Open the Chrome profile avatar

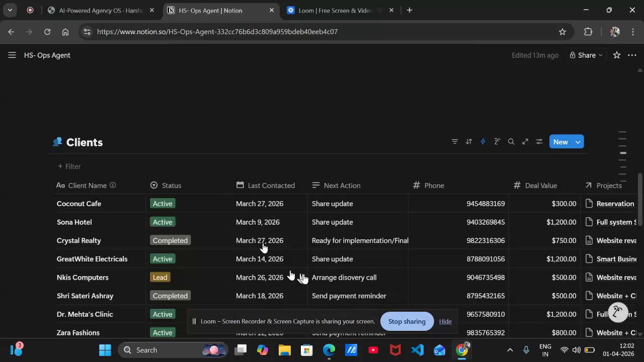614,32
